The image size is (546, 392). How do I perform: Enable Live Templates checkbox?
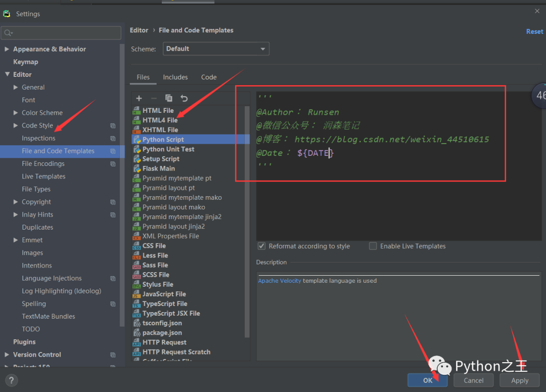click(373, 246)
